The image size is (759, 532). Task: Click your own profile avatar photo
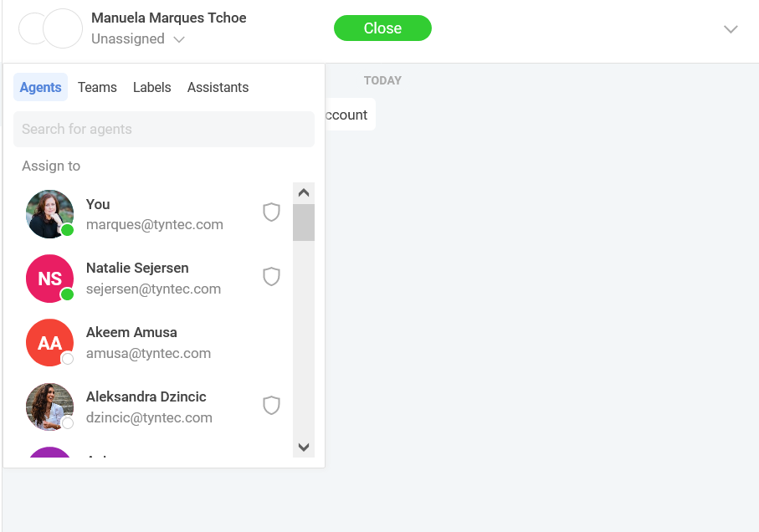click(50, 214)
